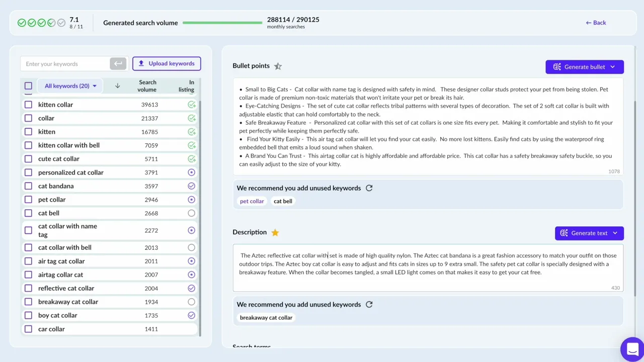Go Back using the top link
The width and height of the screenshot is (644, 362).
click(x=596, y=23)
